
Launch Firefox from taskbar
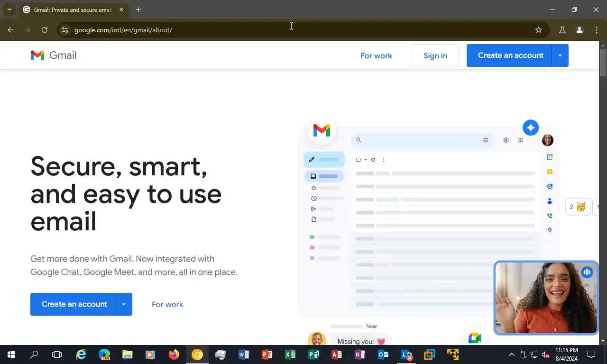[174, 355]
